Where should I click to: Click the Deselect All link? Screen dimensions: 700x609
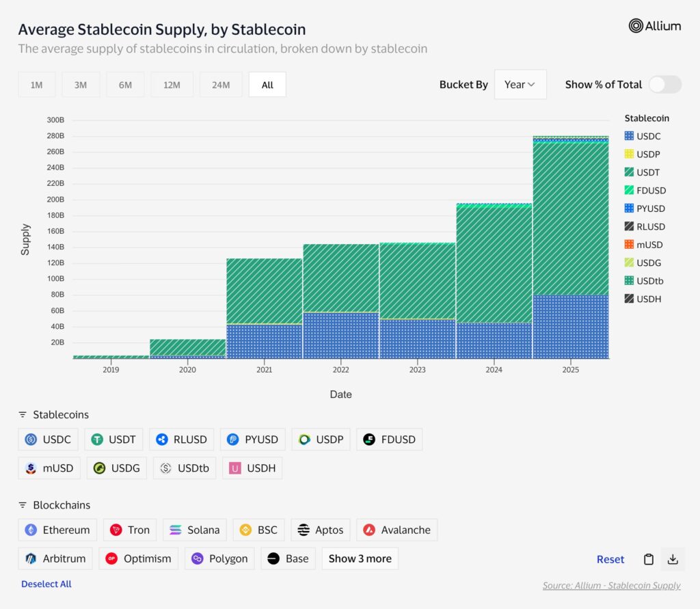(x=46, y=584)
